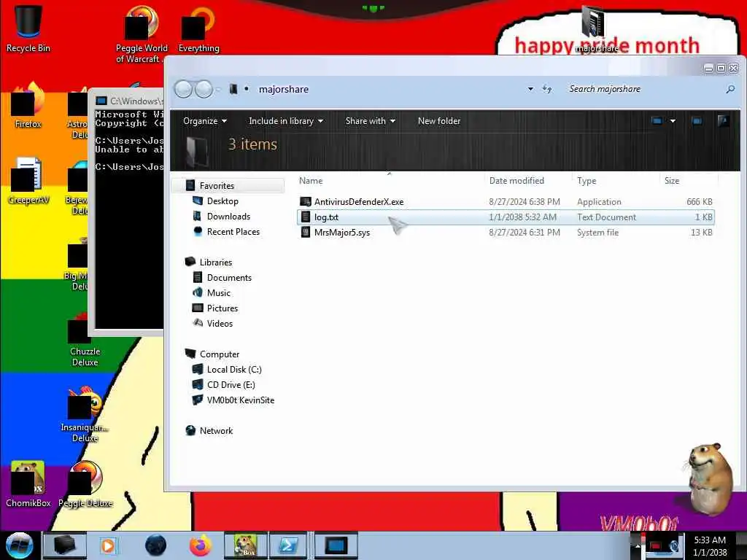Launch Insaniquarium Deluxe desktop shortcut

point(85,414)
